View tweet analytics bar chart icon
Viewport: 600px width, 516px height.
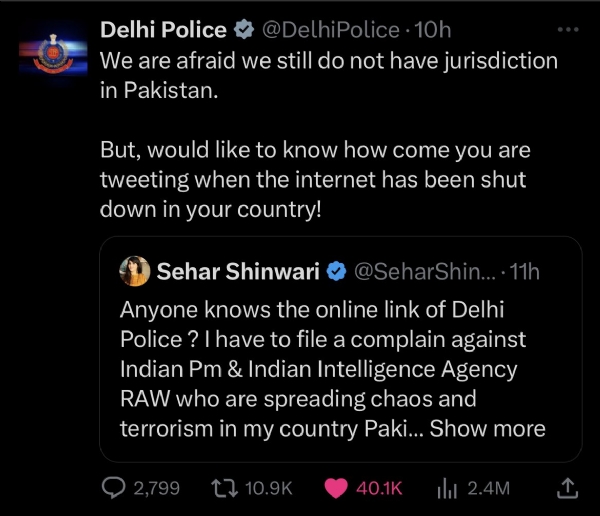[446, 488]
